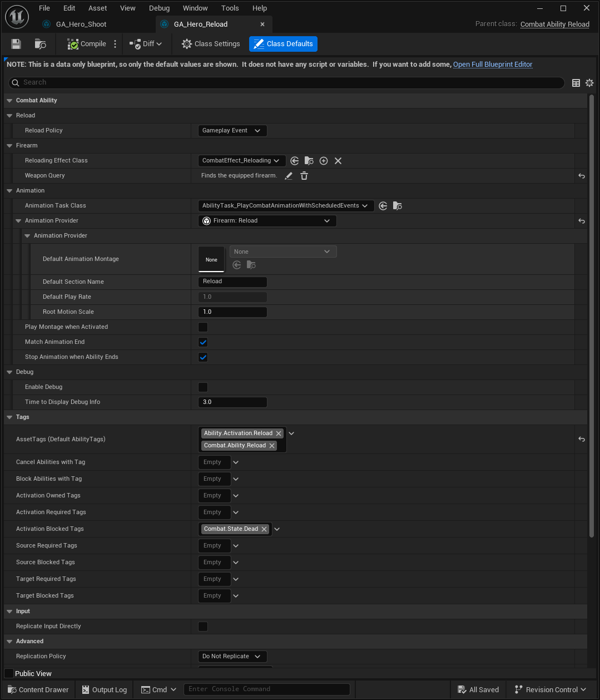Open Animation Task Class dropdown
Screen dimensions: 600x700
286,206
